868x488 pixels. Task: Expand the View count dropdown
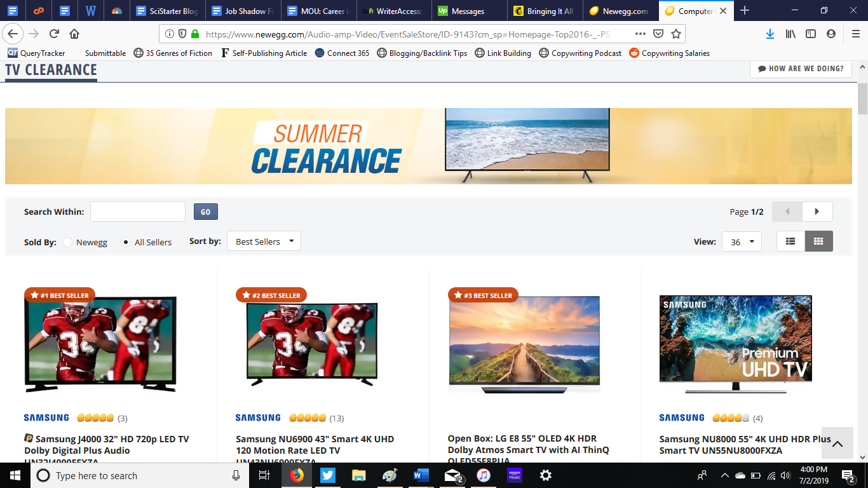(742, 241)
